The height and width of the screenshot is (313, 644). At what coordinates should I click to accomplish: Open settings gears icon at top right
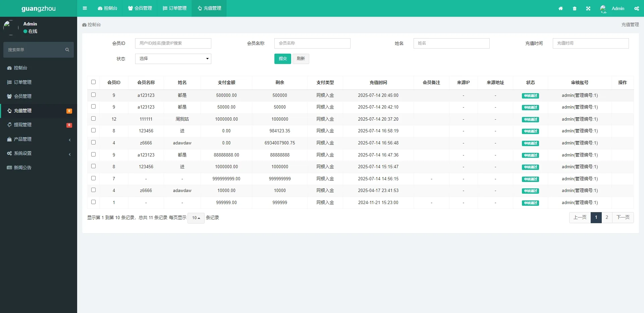click(x=637, y=8)
